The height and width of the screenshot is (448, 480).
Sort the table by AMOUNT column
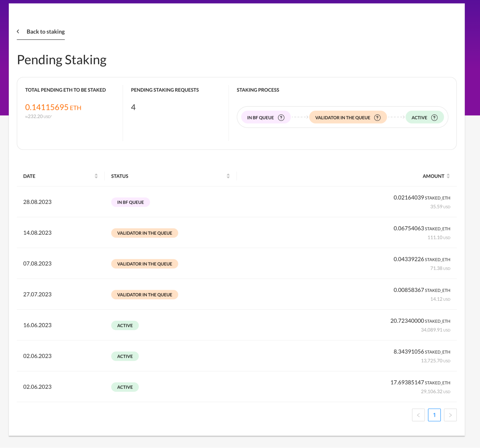[449, 176]
